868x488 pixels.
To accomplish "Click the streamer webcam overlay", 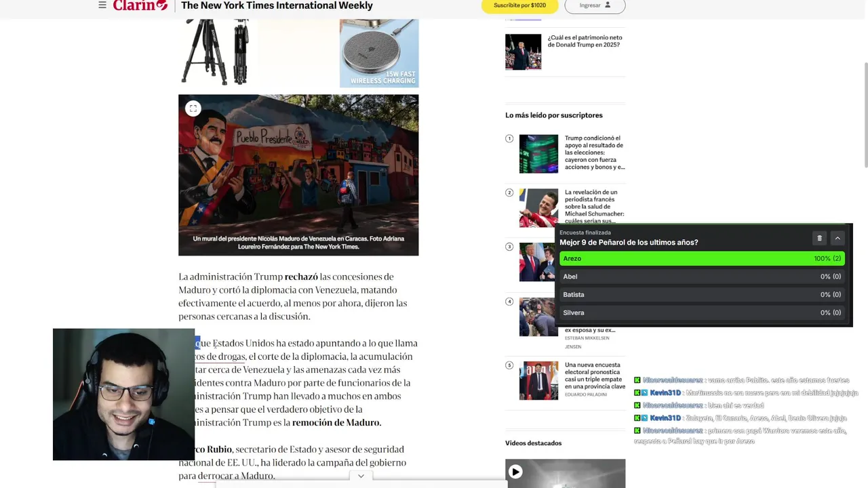I will click(123, 394).
